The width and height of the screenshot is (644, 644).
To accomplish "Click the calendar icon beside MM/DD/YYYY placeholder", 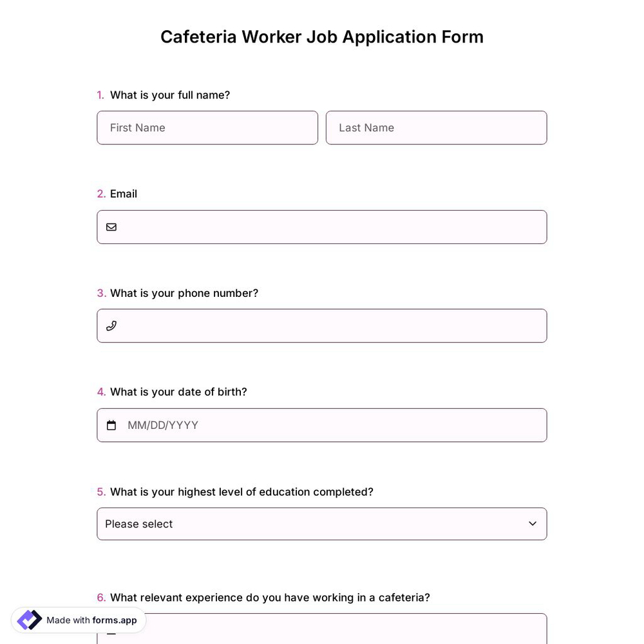I will [x=111, y=425].
